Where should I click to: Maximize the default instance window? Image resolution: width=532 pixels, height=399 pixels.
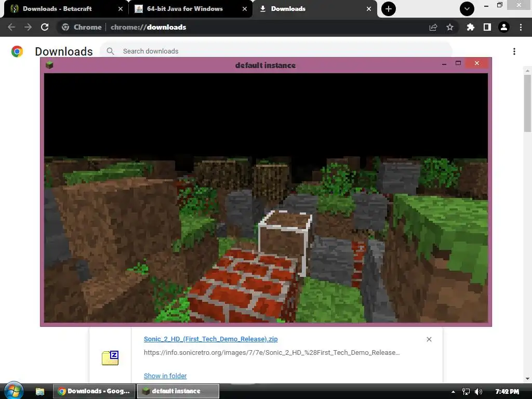click(x=458, y=63)
